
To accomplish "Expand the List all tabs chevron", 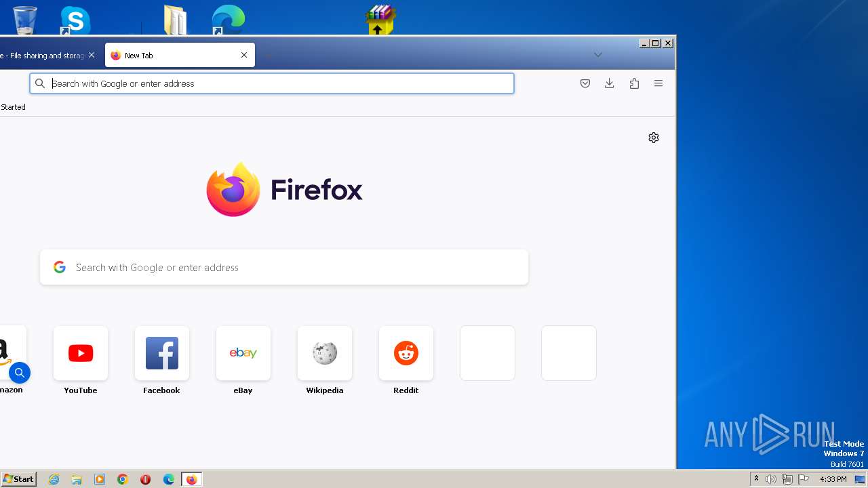I will tap(597, 55).
